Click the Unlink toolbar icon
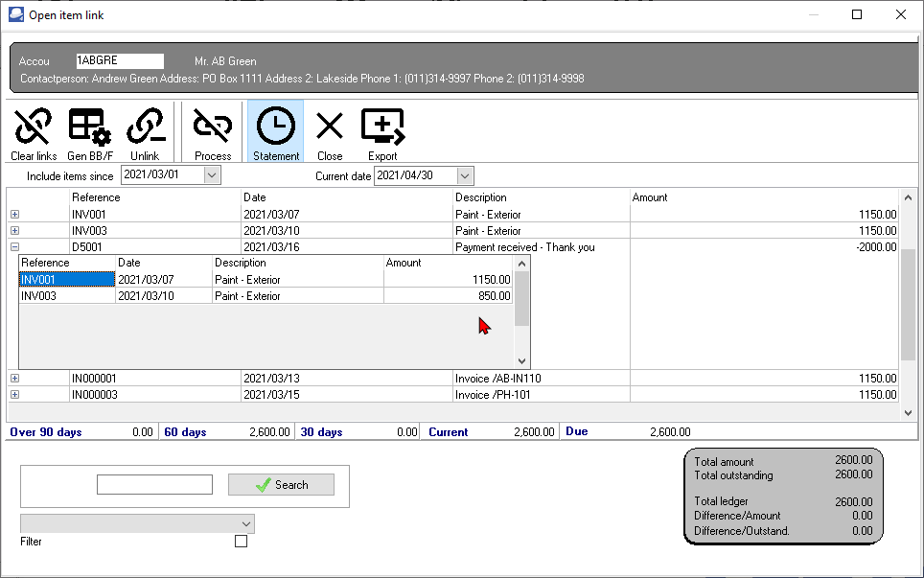The height and width of the screenshot is (578, 924). click(x=145, y=132)
